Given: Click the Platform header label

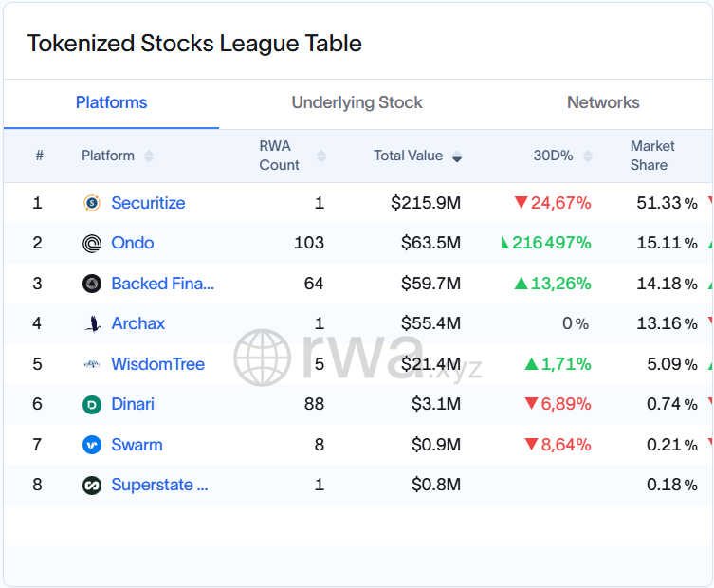Looking at the screenshot, I should [108, 156].
